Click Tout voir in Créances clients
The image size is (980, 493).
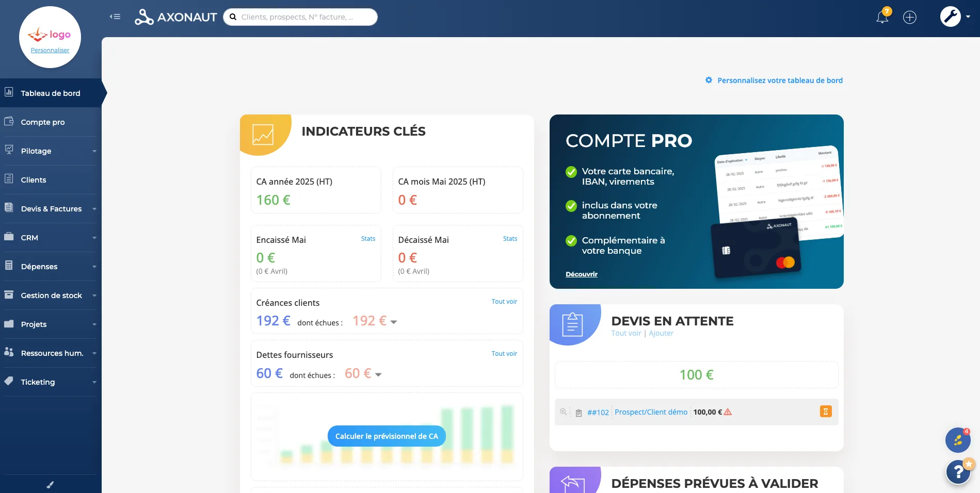point(504,302)
